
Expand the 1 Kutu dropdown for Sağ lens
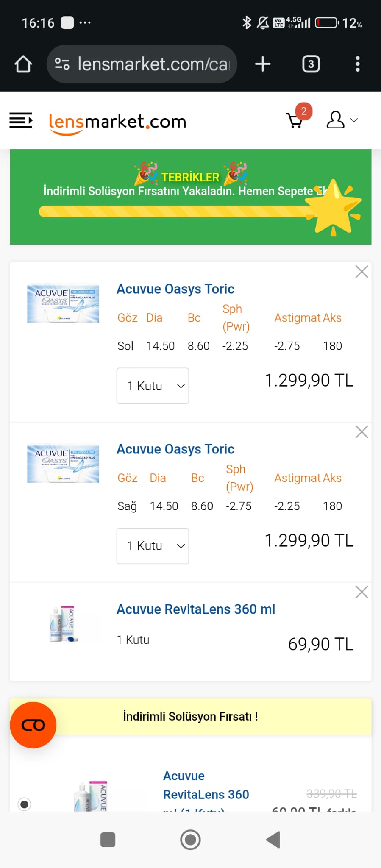[x=153, y=546]
